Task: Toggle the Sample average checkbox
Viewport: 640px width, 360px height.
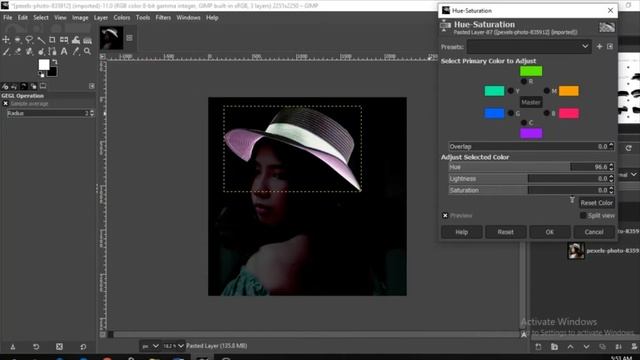Action: (6, 104)
